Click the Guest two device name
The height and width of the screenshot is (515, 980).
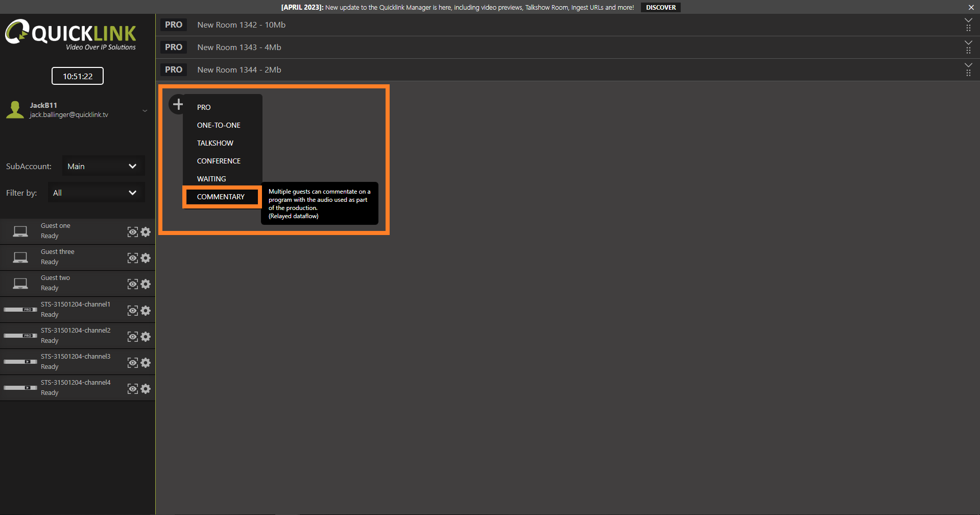tap(56, 277)
